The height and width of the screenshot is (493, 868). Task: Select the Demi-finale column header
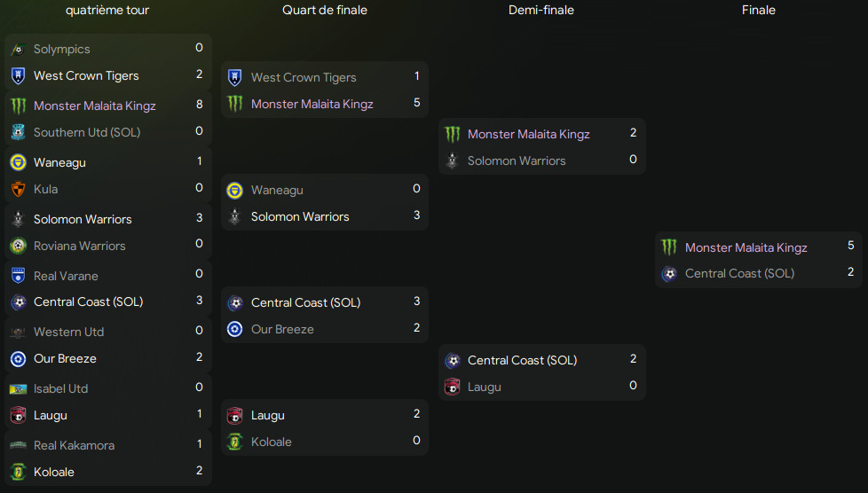pyautogui.click(x=541, y=10)
